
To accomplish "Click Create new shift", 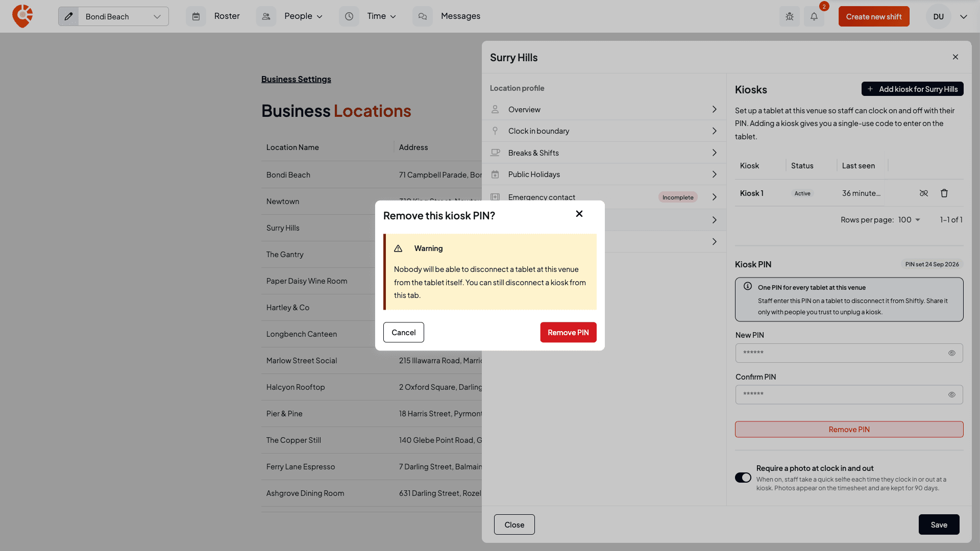I will (x=874, y=16).
